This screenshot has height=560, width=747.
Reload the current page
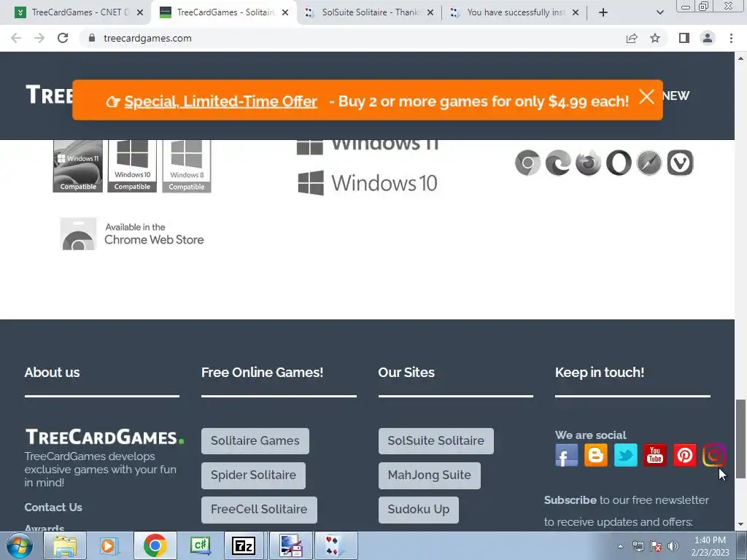coord(63,38)
